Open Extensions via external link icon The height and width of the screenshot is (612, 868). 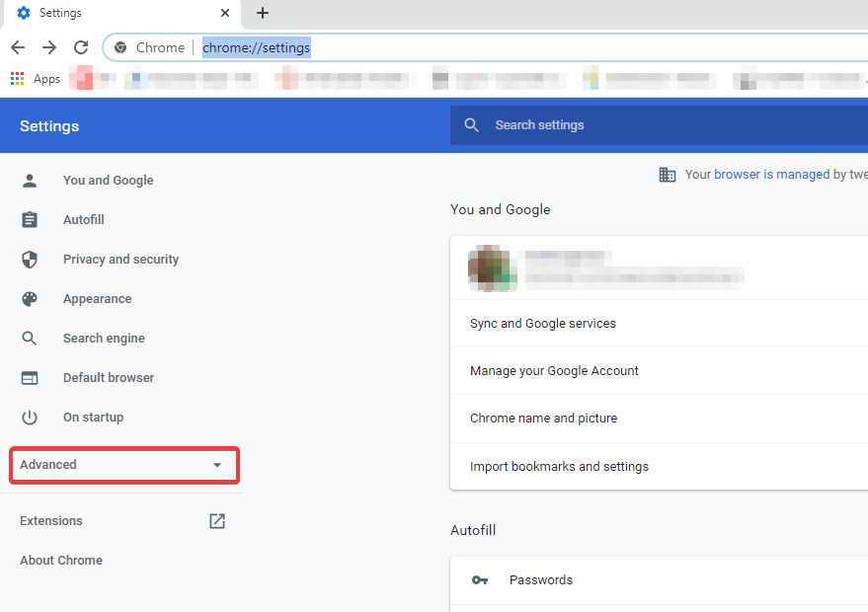coord(216,520)
